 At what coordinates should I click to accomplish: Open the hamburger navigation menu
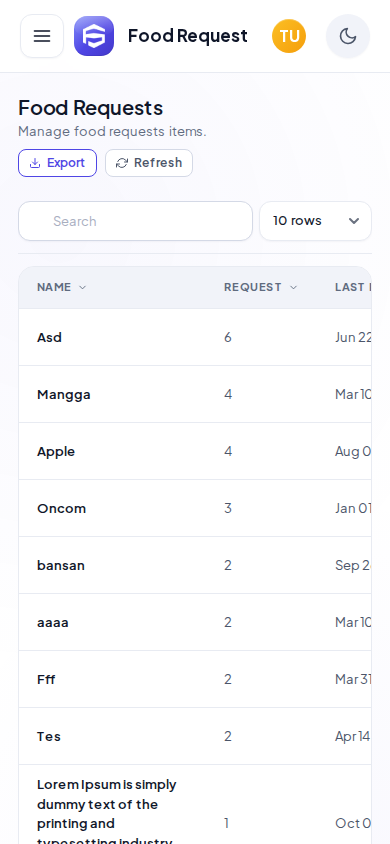[42, 36]
